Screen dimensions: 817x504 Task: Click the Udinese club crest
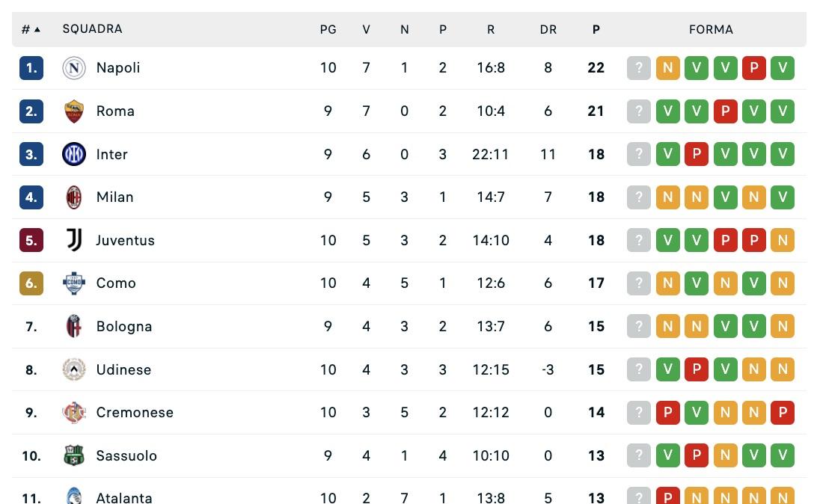click(74, 369)
